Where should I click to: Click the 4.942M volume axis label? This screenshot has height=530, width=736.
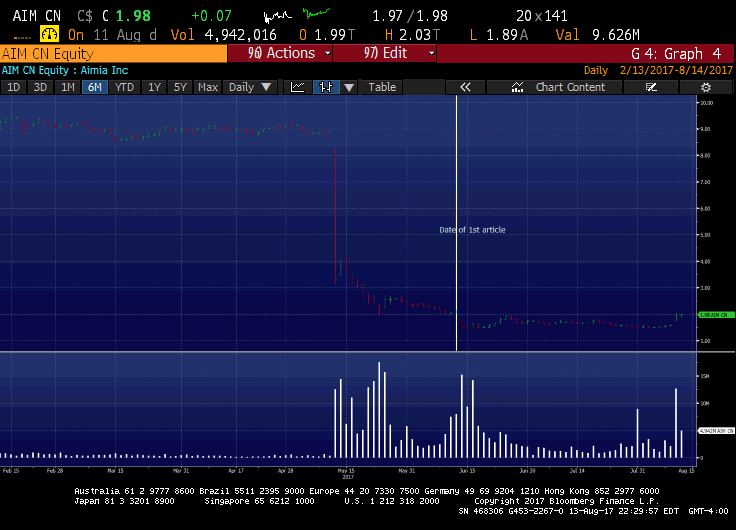point(716,430)
